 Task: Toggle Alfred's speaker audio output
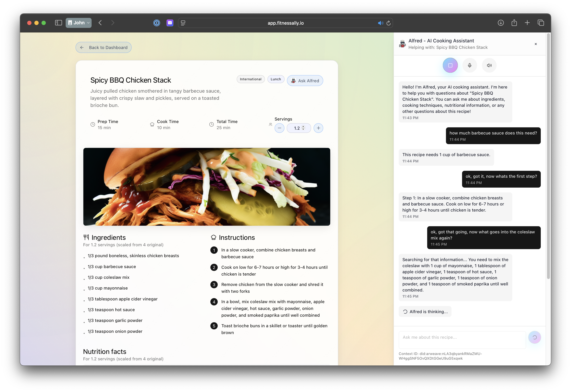(x=489, y=65)
